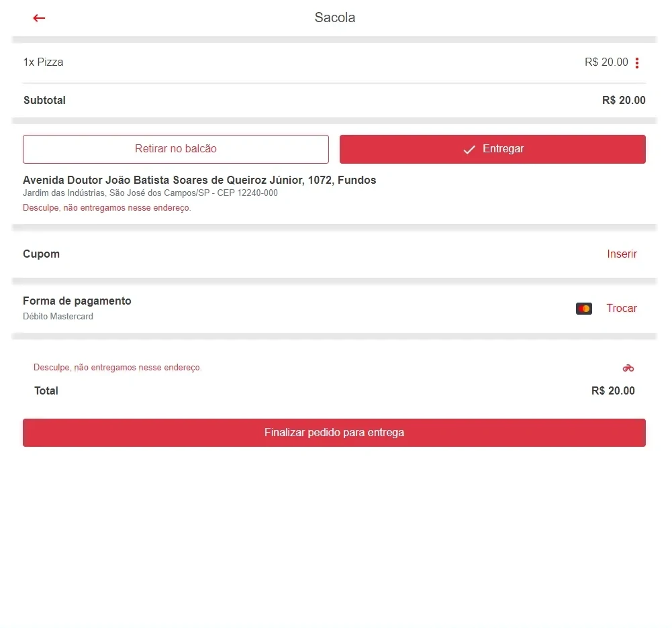672x628 pixels.
Task: Click the motorcycle delivery icon
Action: pyautogui.click(x=628, y=368)
